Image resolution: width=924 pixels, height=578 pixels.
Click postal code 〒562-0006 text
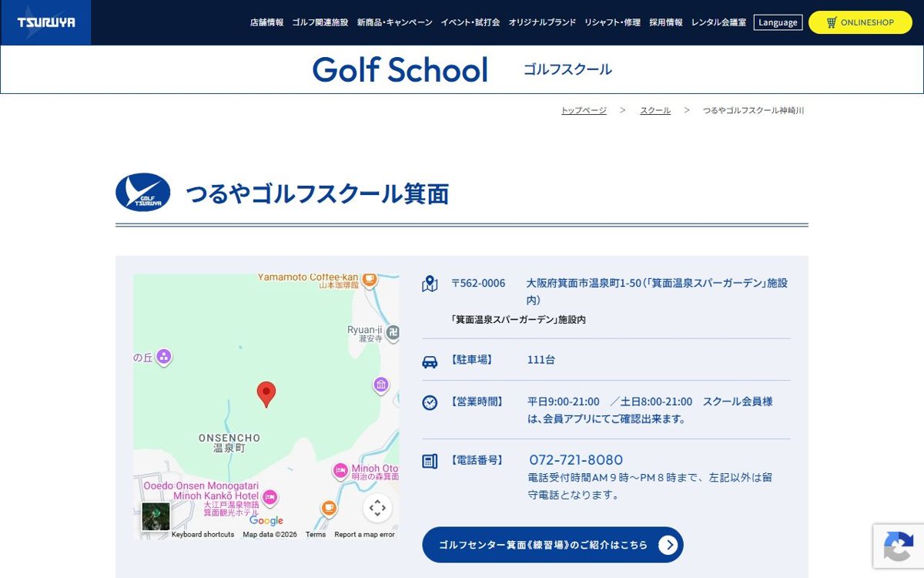tap(478, 283)
